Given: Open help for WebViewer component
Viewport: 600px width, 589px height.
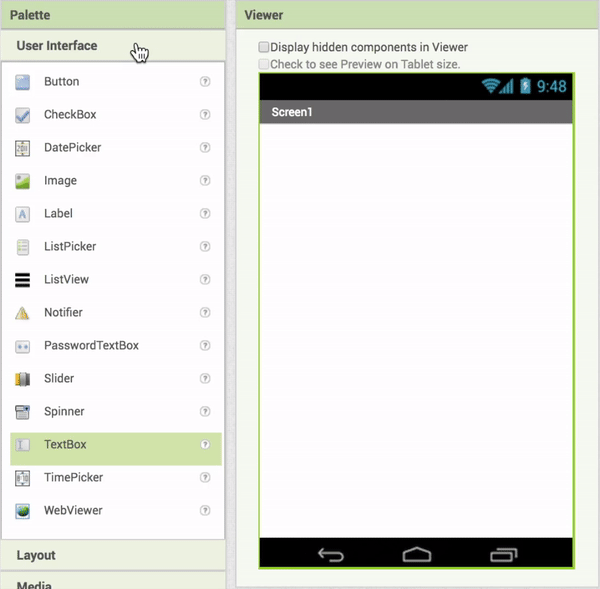Looking at the screenshot, I should 205,510.
